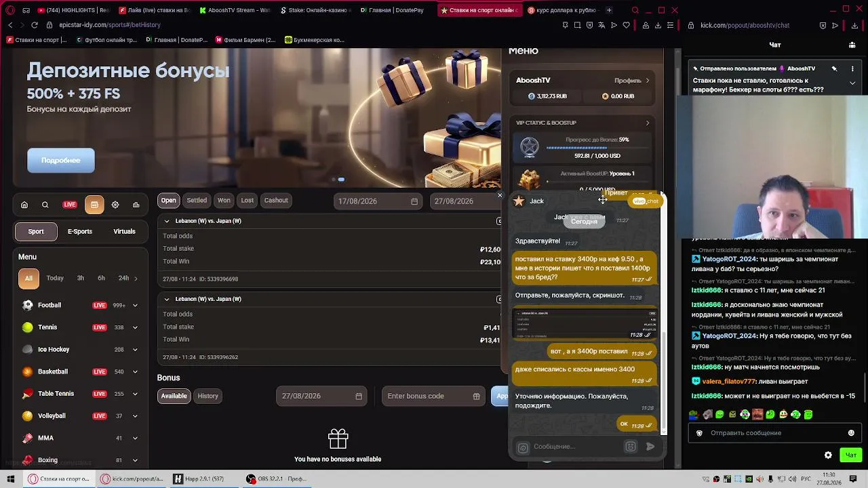Select the All time filter
This screenshot has width=868, height=488.
coord(28,278)
